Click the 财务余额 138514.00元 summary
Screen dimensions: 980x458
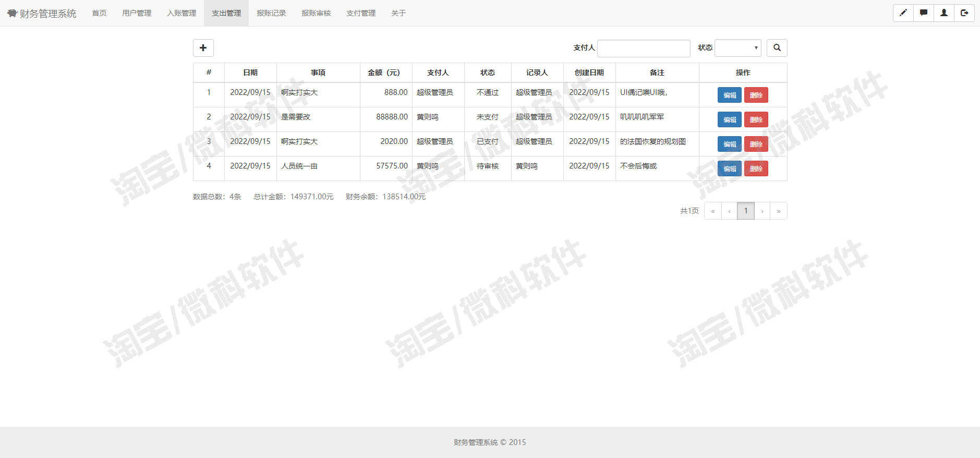click(x=386, y=197)
